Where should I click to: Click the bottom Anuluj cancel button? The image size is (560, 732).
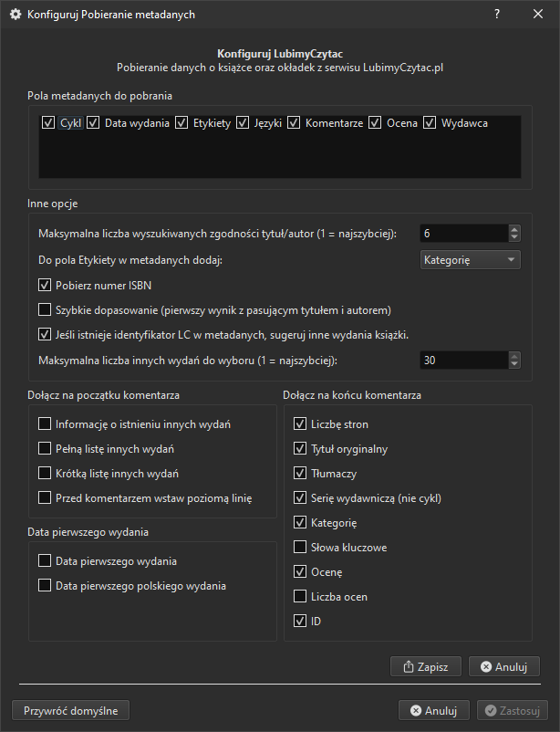coord(433,710)
